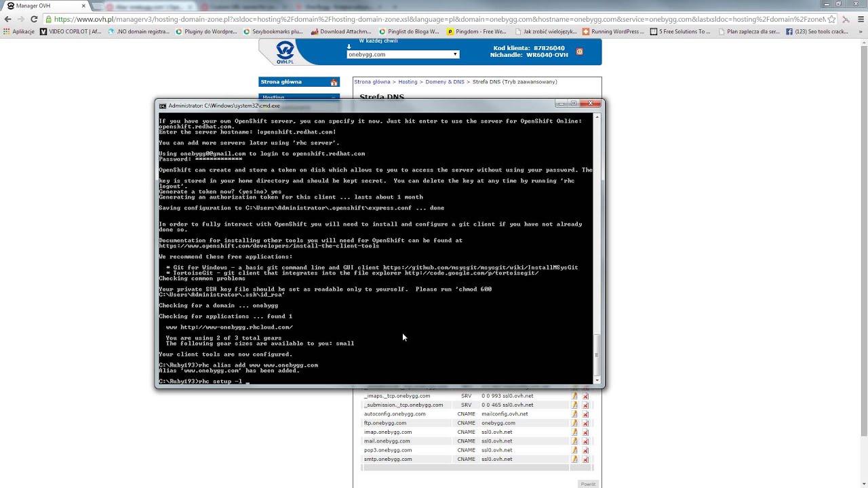This screenshot has width=868, height=488.
Task: Click the cmd.exe vertical scrollbar thumb
Action: point(597,354)
